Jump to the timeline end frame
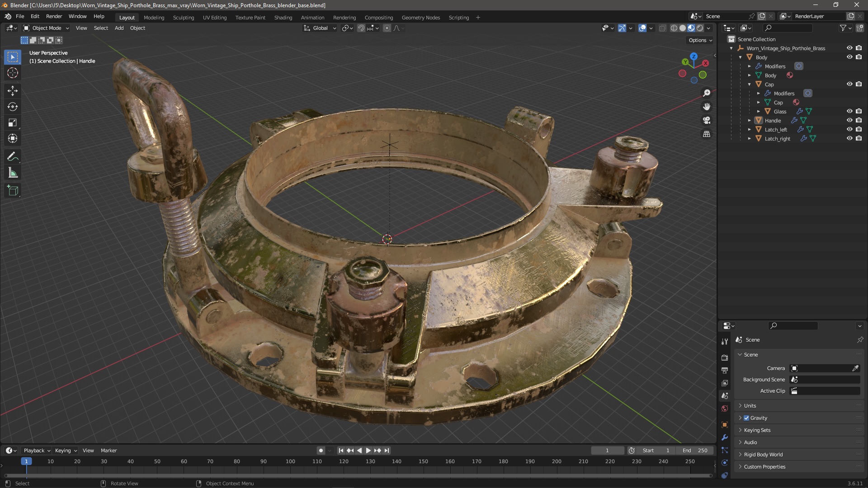The image size is (868, 488). pos(387,450)
